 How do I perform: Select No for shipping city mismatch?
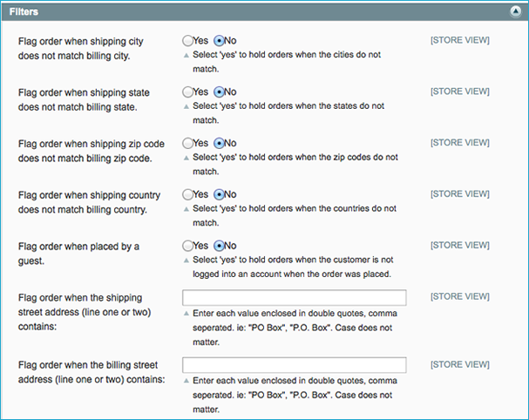point(219,41)
